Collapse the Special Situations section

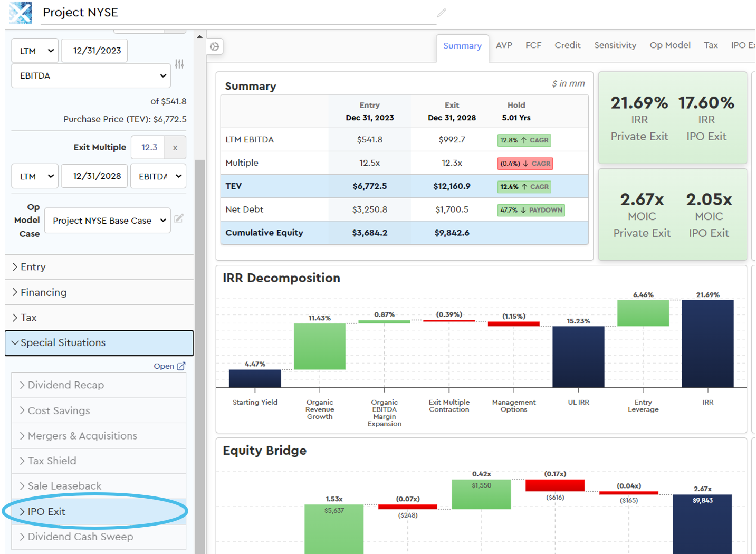tap(99, 343)
